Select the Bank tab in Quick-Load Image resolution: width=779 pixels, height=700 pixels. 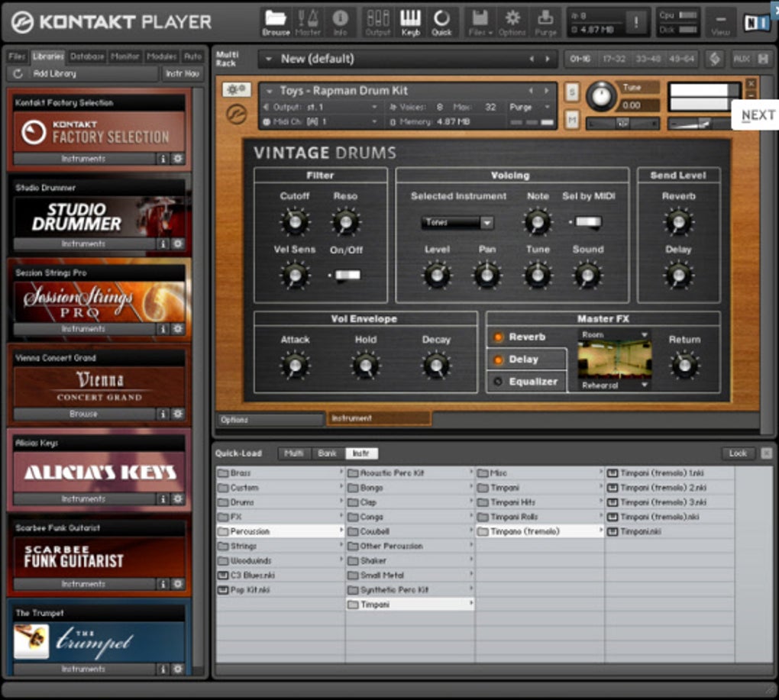pyautogui.click(x=327, y=453)
